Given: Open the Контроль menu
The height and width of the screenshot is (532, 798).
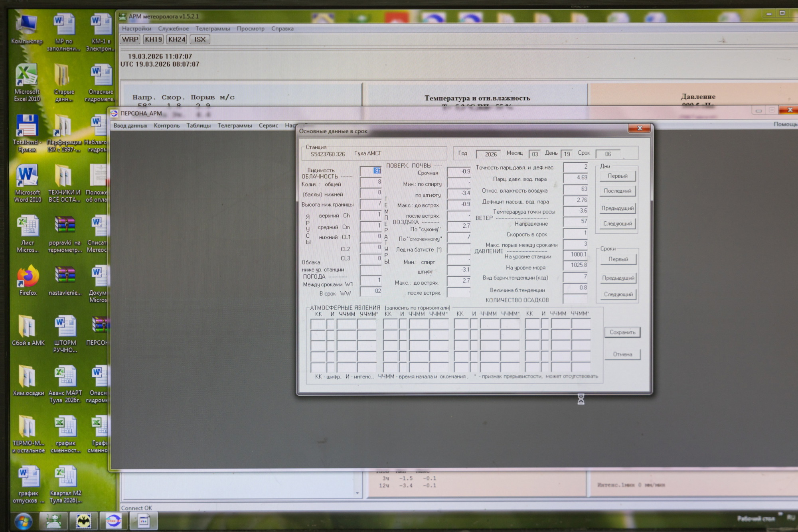Looking at the screenshot, I should click(167, 126).
